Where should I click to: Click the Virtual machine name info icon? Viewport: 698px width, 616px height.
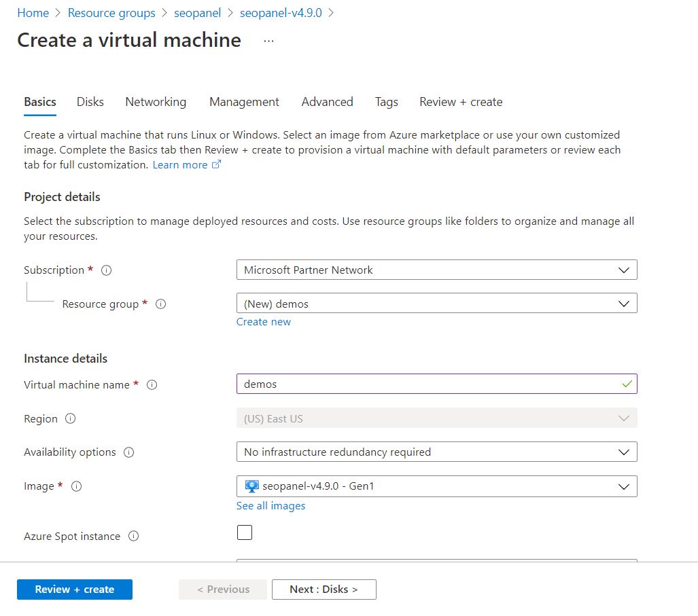coord(152,385)
